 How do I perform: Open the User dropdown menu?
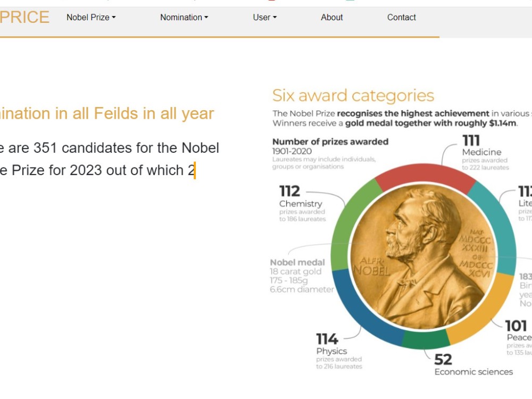(264, 18)
